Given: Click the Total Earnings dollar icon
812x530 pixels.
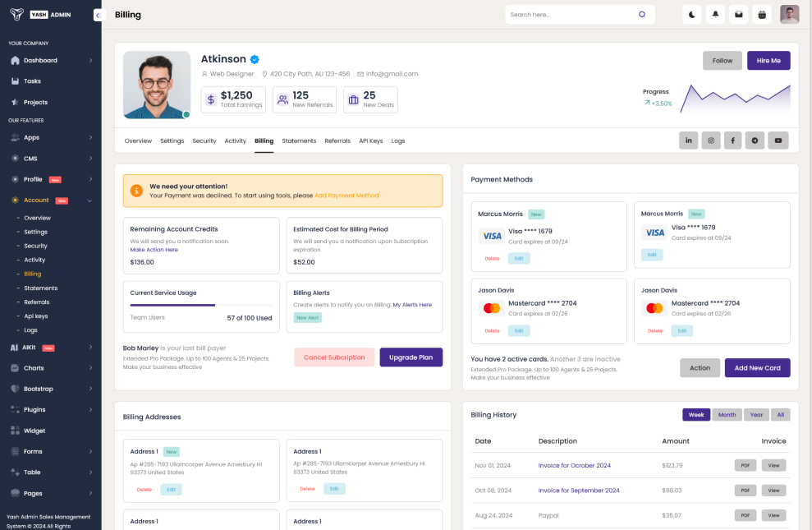Looking at the screenshot, I should coord(211,99).
